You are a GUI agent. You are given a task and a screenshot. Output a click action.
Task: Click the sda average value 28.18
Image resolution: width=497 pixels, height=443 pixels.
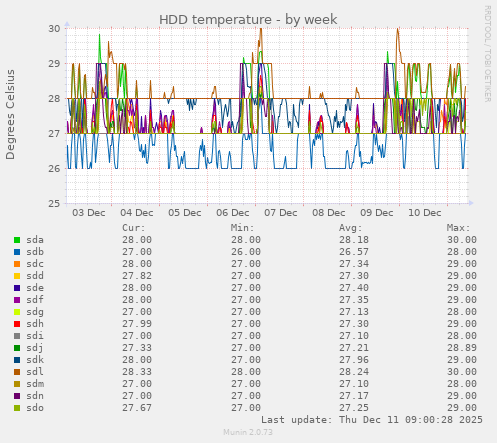pyautogui.click(x=354, y=240)
